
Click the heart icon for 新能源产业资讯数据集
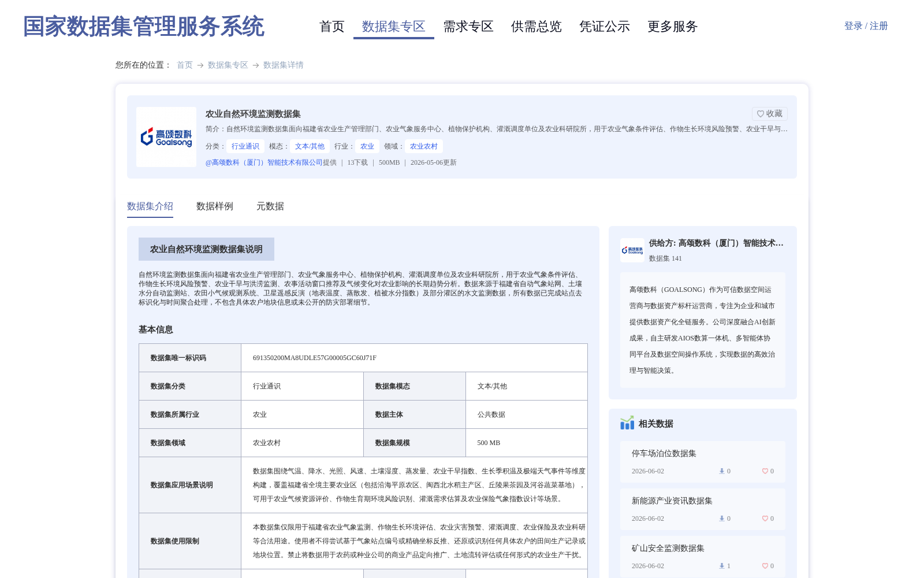[765, 518]
